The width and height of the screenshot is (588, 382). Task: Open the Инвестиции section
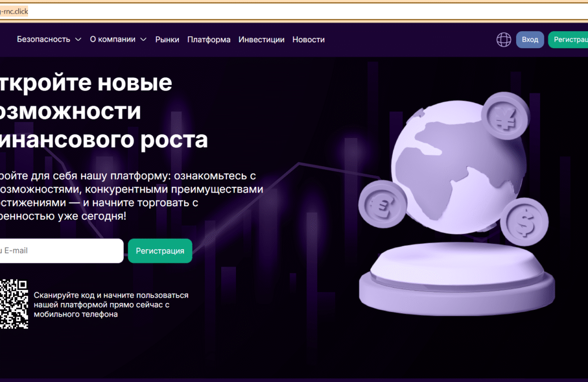click(x=261, y=40)
